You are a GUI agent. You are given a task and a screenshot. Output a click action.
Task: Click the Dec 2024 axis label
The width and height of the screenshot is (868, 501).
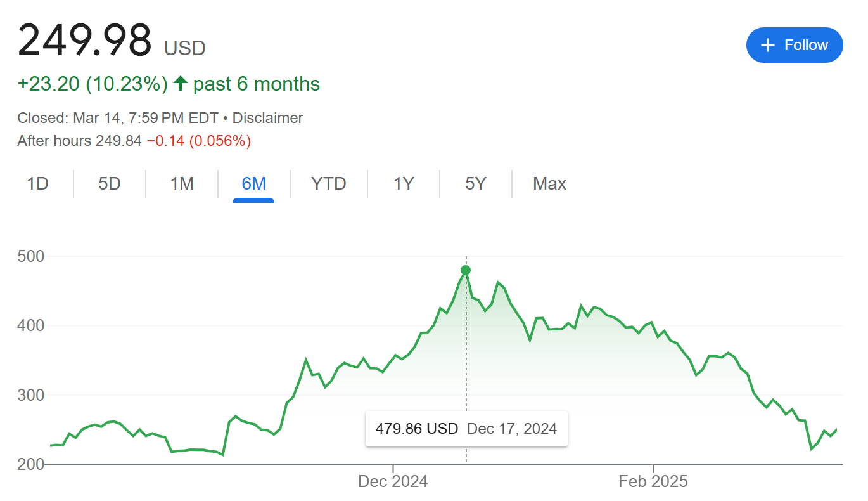point(393,481)
